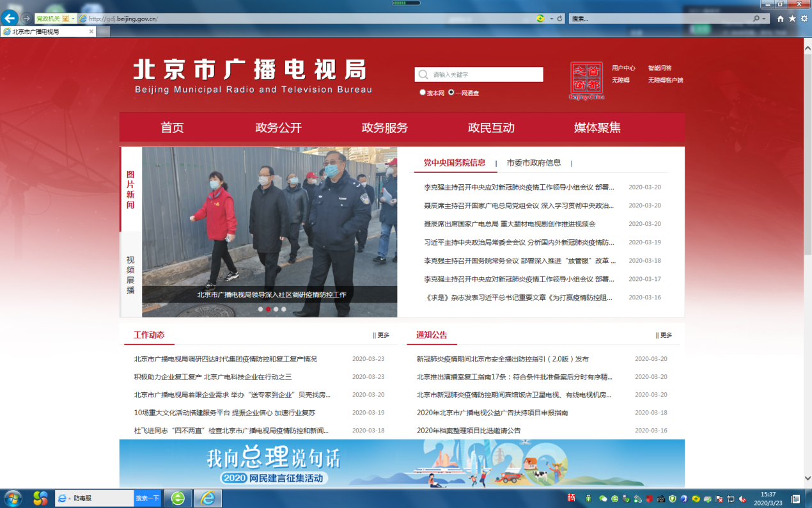Open favorites with the star icon
This screenshot has width=812, height=508.
pos(792,19)
